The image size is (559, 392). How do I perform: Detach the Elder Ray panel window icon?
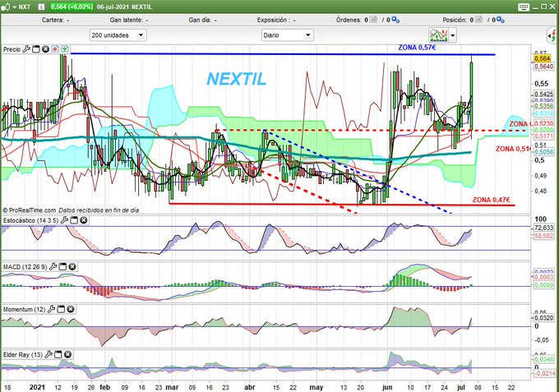point(58,354)
